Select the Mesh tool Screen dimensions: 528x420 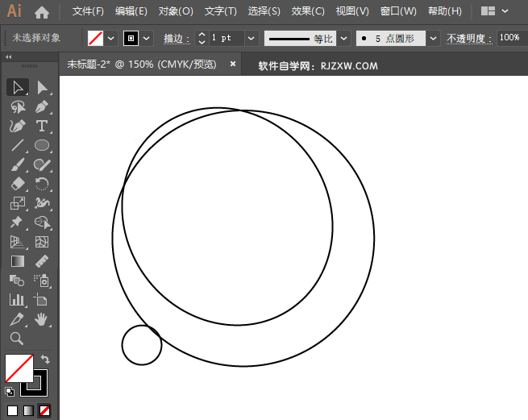coord(42,242)
